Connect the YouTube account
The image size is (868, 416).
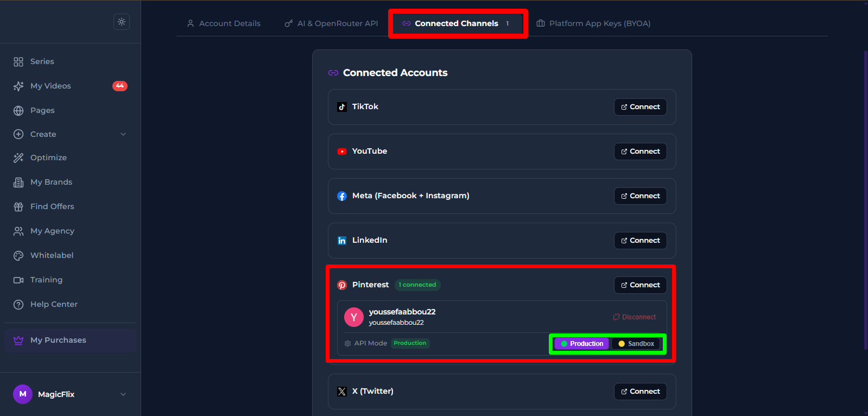tap(641, 152)
